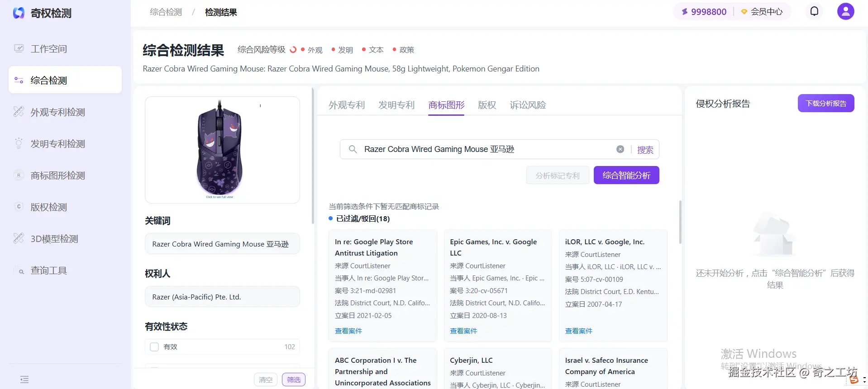
Task: Download report via 下载分析报告
Action: (x=826, y=103)
